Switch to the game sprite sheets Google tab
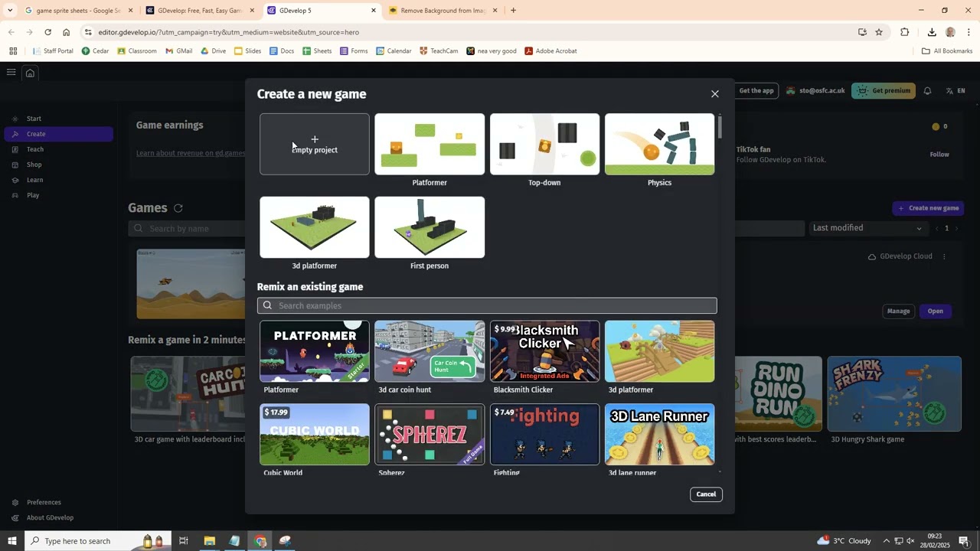The image size is (980, 551). (x=78, y=11)
